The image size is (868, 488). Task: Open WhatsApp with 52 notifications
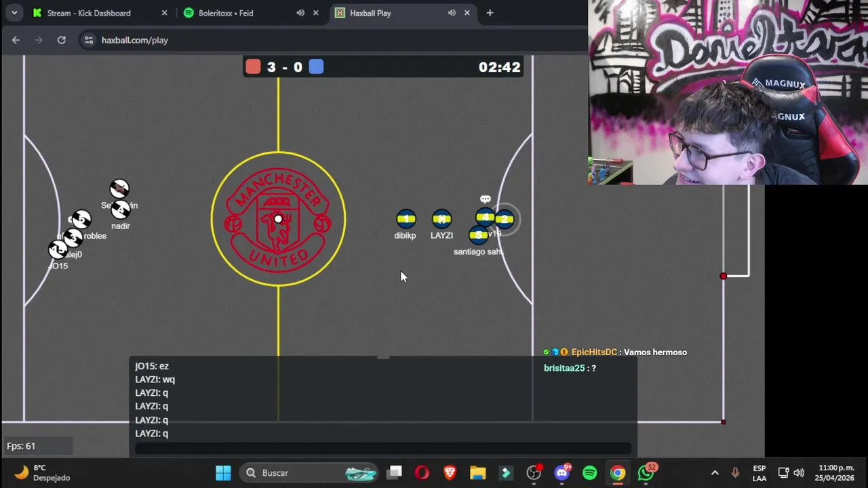tap(646, 472)
